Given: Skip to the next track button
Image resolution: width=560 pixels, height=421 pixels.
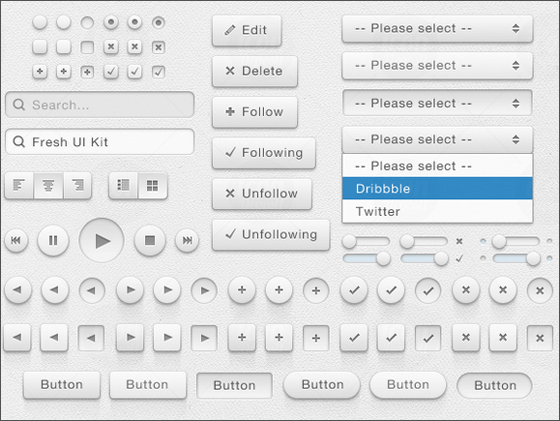Looking at the screenshot, I should pyautogui.click(x=187, y=240).
